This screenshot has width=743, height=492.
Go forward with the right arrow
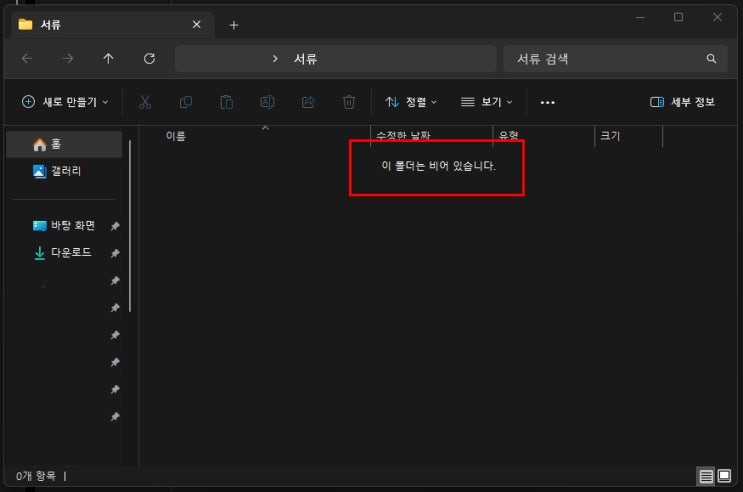(68, 59)
